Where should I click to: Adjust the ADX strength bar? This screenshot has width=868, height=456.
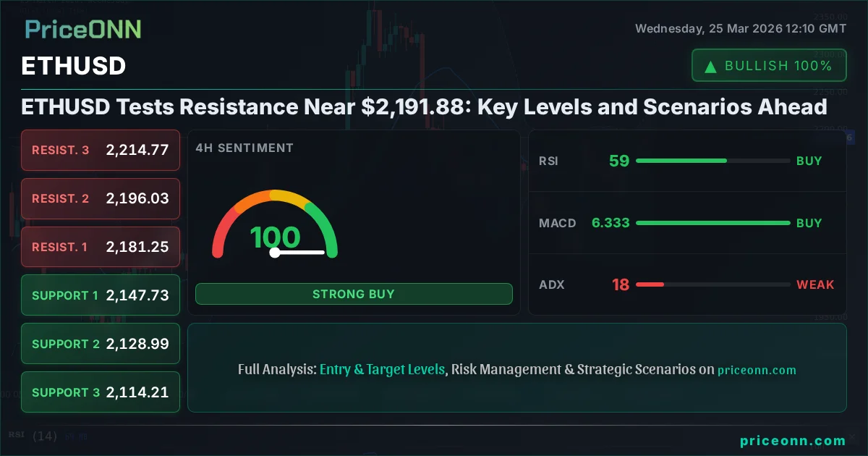(x=712, y=284)
